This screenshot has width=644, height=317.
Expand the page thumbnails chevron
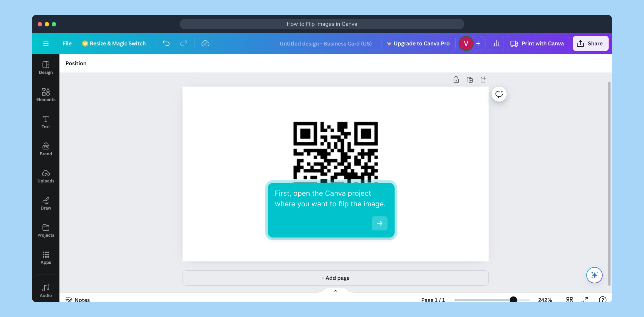tap(336, 291)
